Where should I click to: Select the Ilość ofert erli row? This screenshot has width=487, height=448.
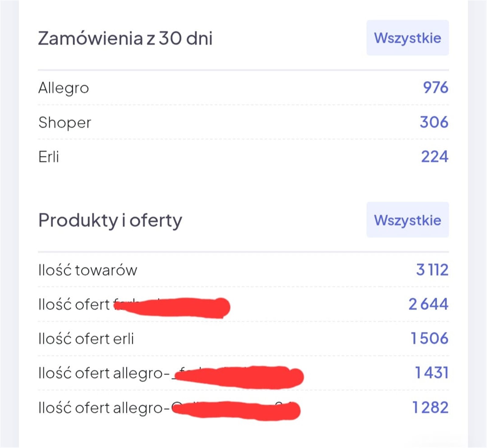243,338
